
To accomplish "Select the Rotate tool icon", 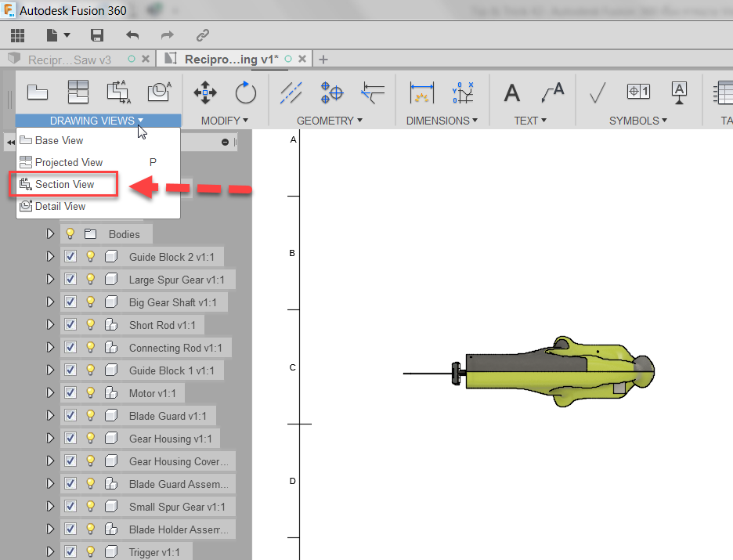I will pos(245,92).
